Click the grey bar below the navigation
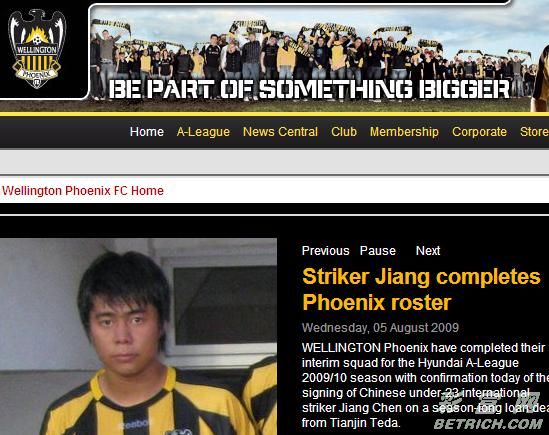This screenshot has height=435, width=549. tap(274, 161)
